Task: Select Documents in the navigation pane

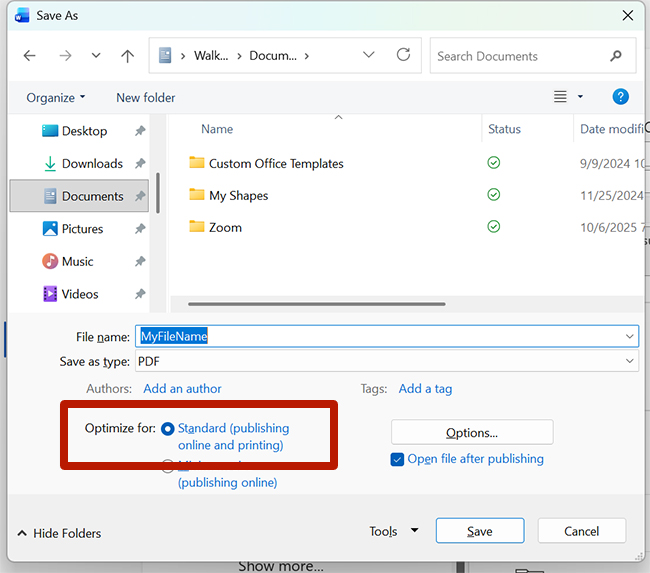Action: 79,196
